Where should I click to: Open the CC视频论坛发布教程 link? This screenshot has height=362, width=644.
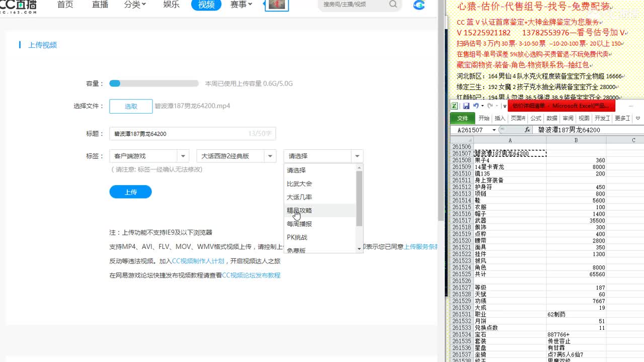click(251, 276)
